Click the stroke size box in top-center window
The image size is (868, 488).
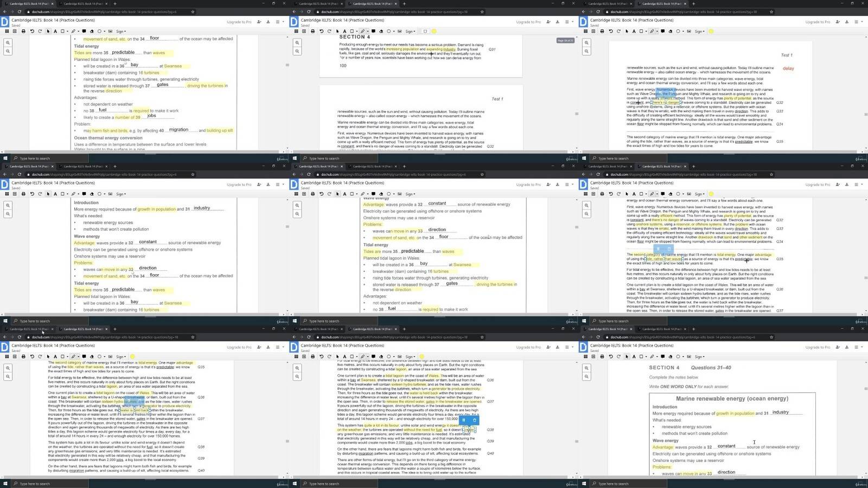tap(425, 31)
